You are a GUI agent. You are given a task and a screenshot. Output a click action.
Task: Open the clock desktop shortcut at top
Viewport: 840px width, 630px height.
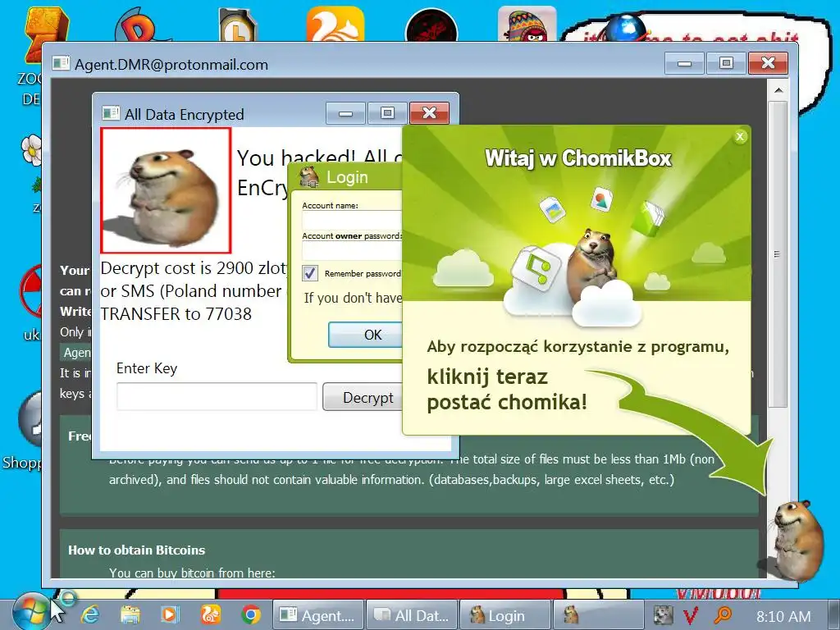[239, 25]
